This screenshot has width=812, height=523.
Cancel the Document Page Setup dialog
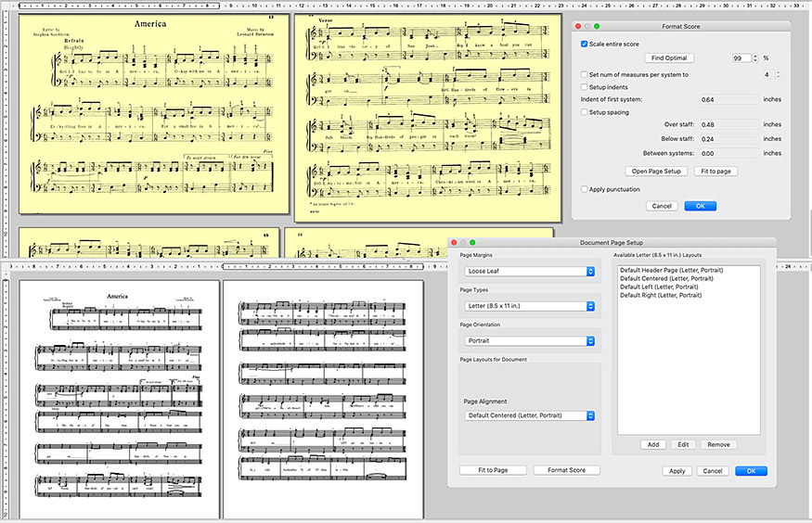coord(713,471)
